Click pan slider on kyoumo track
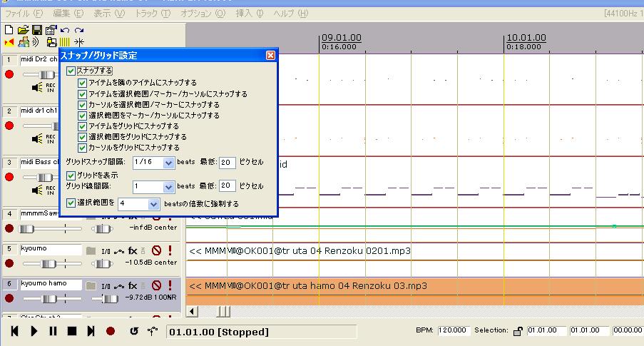The image size is (644, 346). click(x=102, y=264)
